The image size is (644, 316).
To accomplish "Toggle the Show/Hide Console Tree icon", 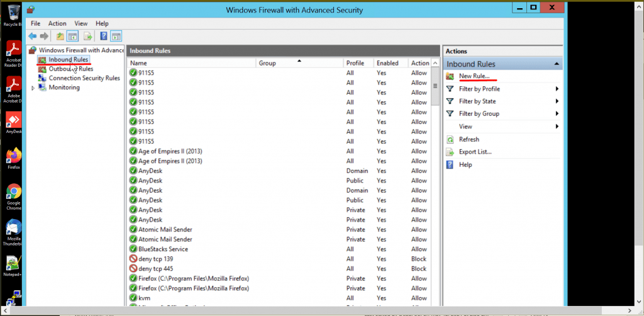I will 73,36.
